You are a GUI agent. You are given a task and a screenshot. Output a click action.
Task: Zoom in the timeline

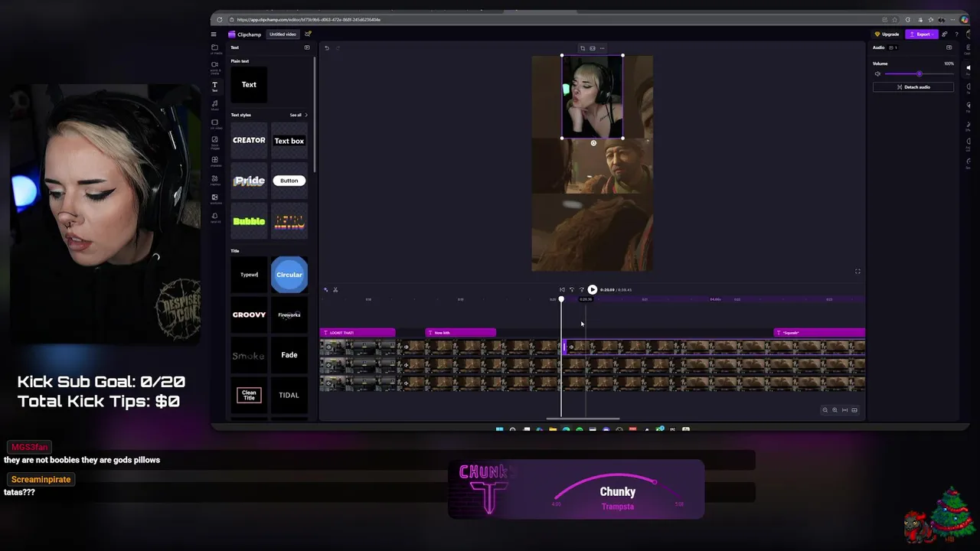pyautogui.click(x=835, y=410)
